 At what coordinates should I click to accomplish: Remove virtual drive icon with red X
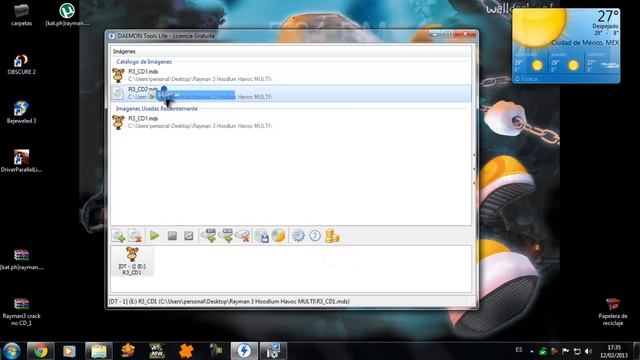[x=243, y=236]
